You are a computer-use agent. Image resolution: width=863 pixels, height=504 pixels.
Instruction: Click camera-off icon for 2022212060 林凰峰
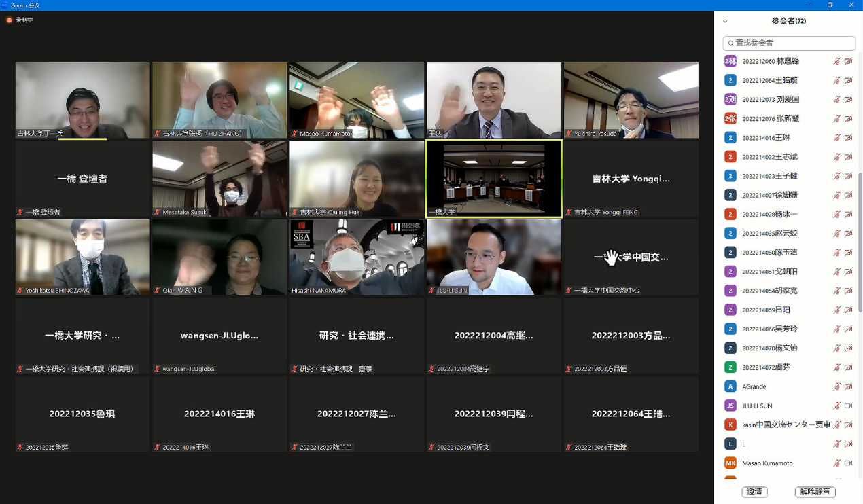[848, 61]
